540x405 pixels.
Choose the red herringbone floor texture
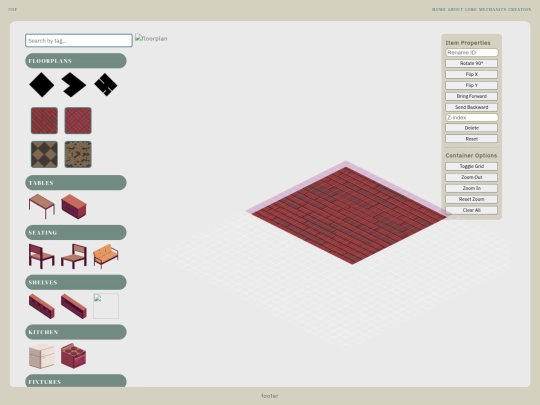pyautogui.click(x=78, y=121)
